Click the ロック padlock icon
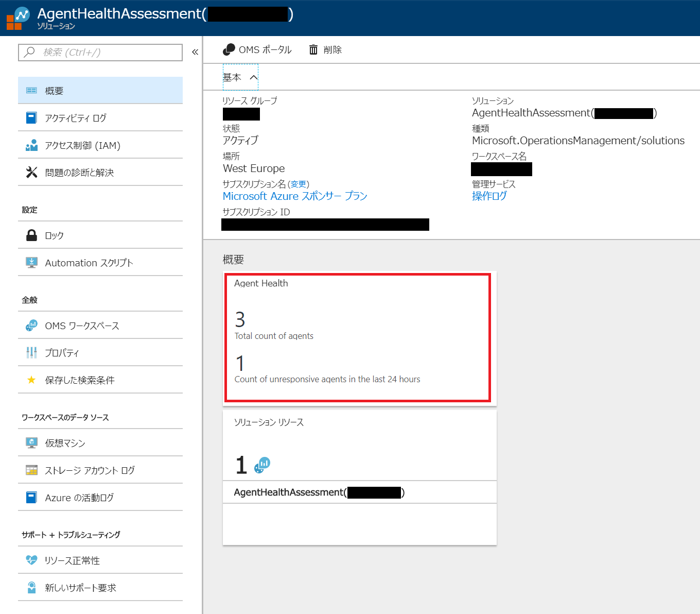This screenshot has height=614, width=700. (31, 235)
